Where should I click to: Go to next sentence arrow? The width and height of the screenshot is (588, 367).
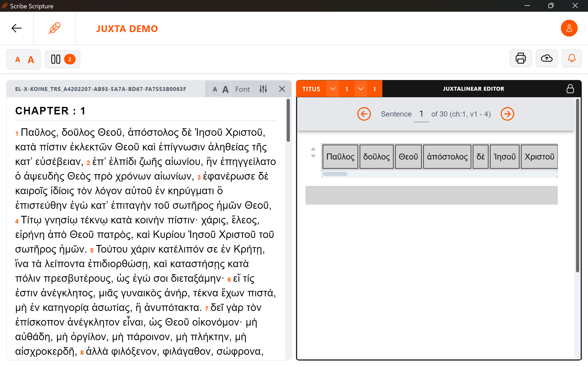point(507,114)
